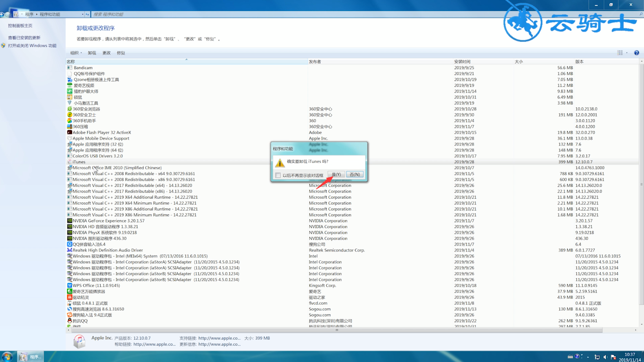Image resolution: width=644 pixels, height=362 pixels.
Task: Click the 360安全卫士 icon
Action: [x=70, y=115]
